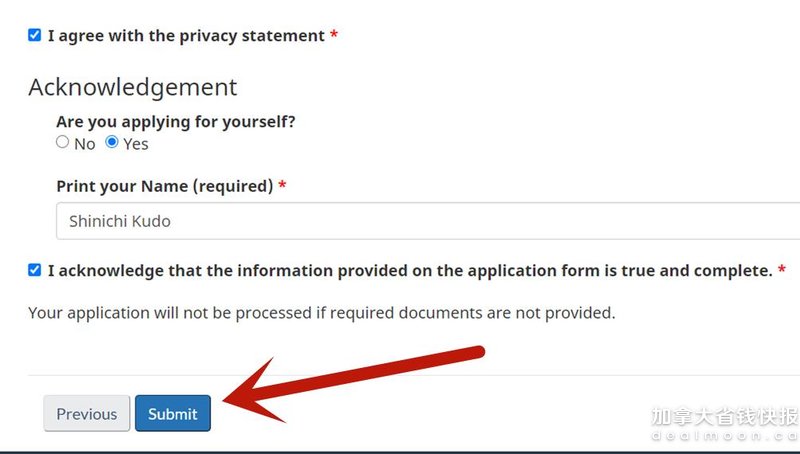This screenshot has width=800, height=454.
Task: Click the "Are you applying for yourself?" question
Action: point(176,122)
